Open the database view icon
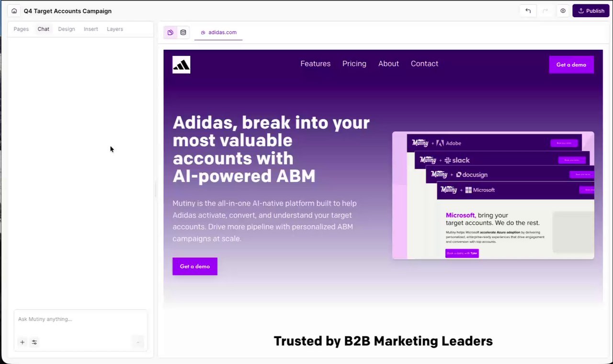 click(183, 33)
